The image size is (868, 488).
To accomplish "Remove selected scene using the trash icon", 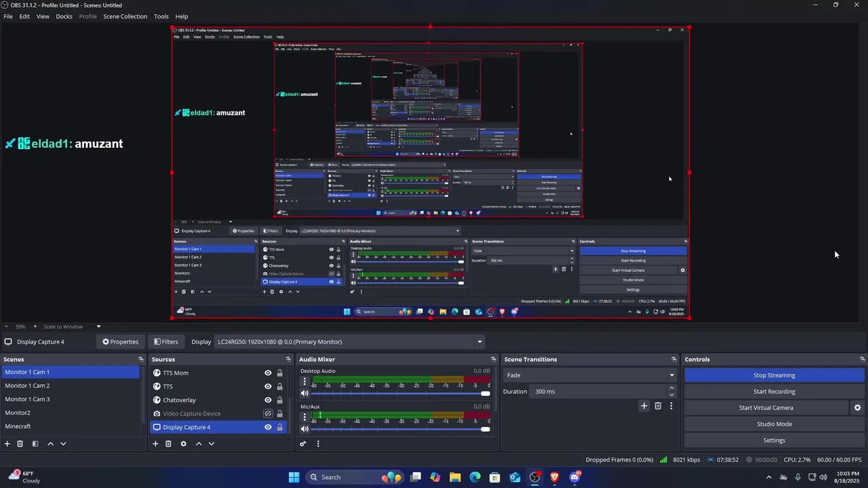I will click(x=20, y=444).
